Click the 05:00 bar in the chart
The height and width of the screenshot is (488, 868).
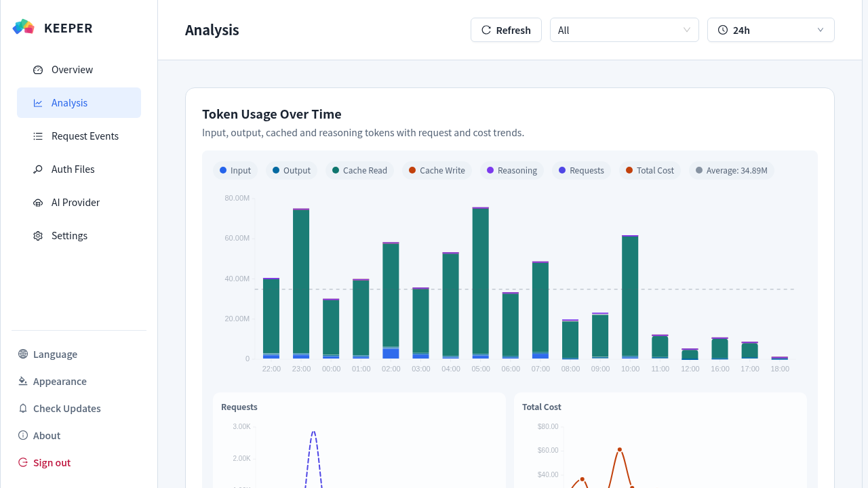(481, 283)
